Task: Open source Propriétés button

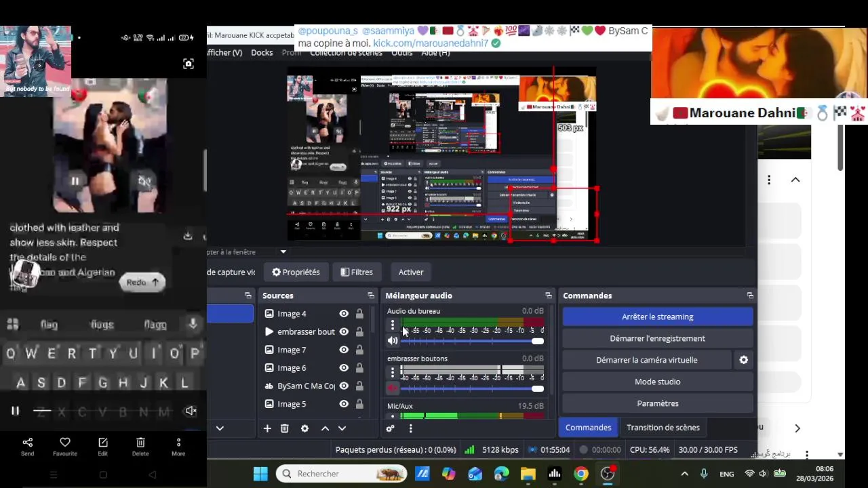Action: click(x=296, y=272)
